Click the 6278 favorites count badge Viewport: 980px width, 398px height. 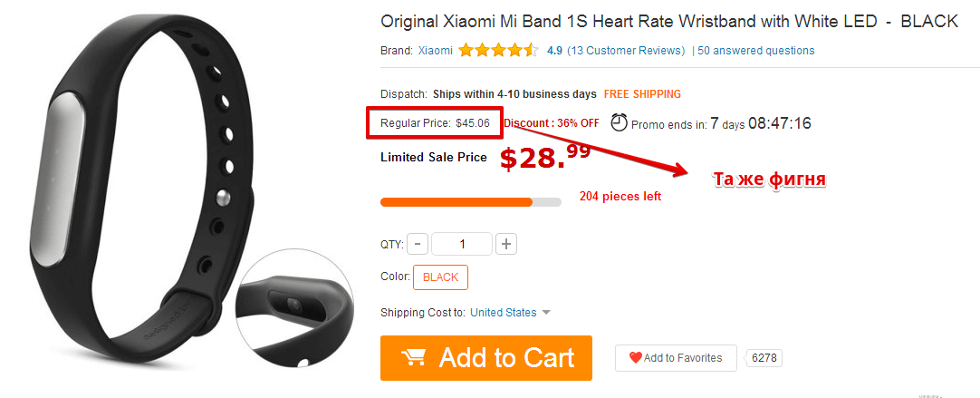(764, 358)
